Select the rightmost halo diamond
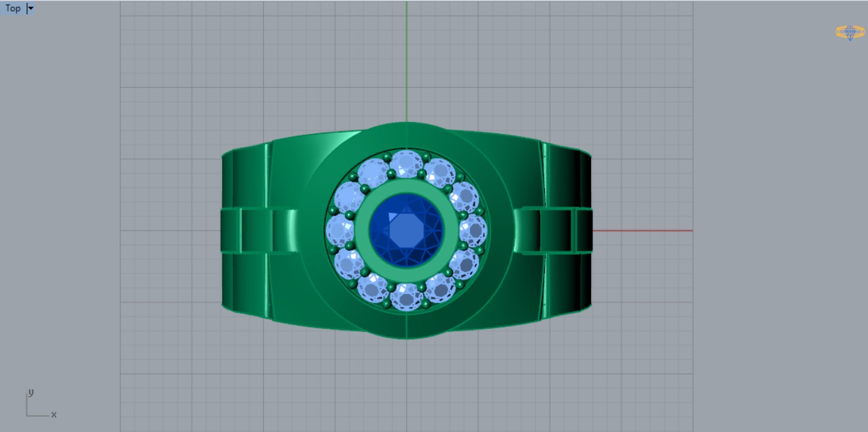This screenshot has width=868, height=432. (472, 230)
